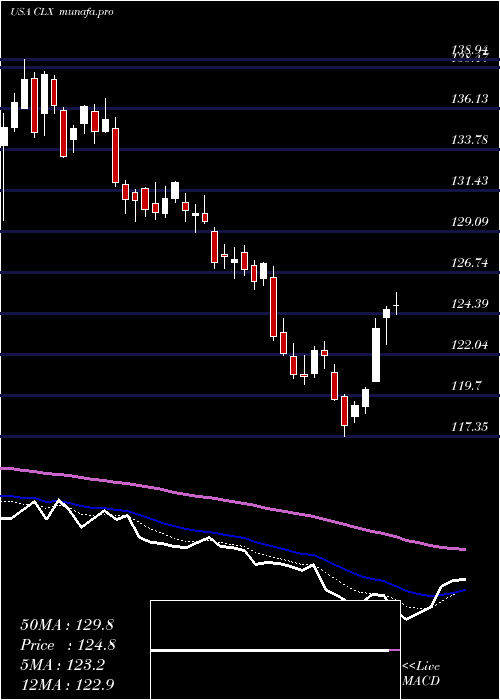
Task: Click the 'USA CLX munafa.pro' chart title
Action: click(x=62, y=11)
